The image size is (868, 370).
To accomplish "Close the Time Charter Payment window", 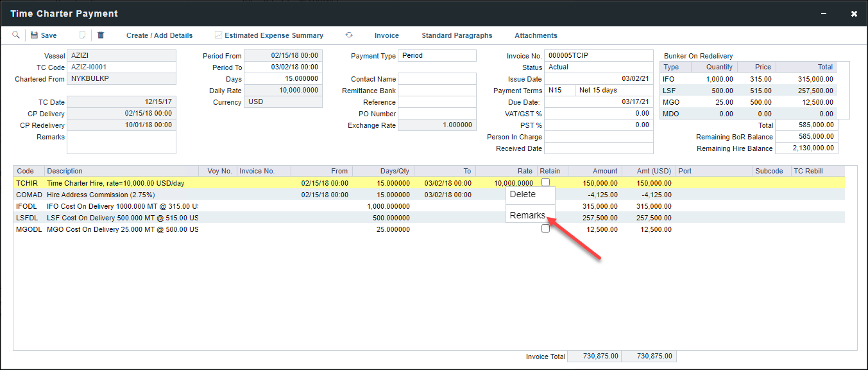I will pos(853,13).
